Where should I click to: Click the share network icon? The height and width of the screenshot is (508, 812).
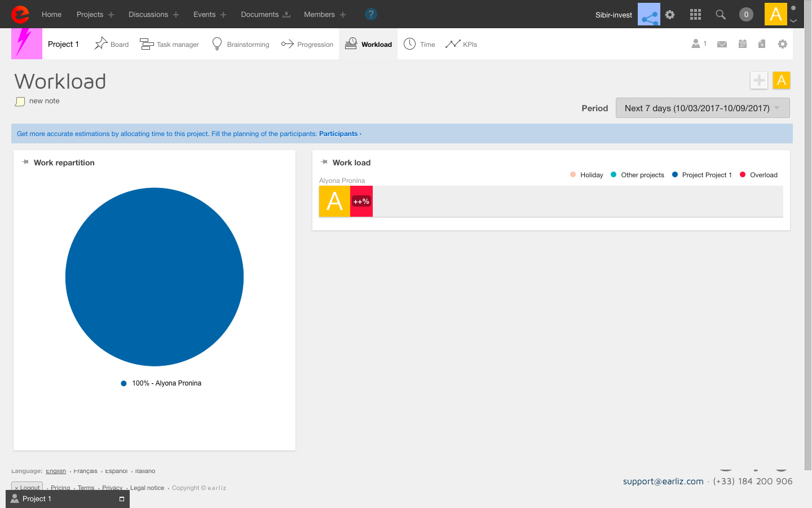click(649, 15)
